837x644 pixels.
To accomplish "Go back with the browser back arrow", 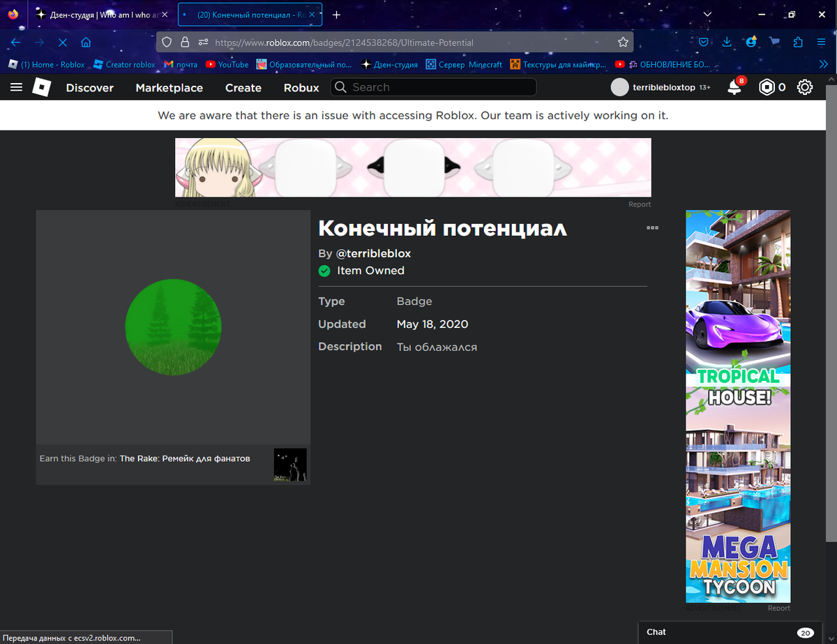I will [16, 43].
